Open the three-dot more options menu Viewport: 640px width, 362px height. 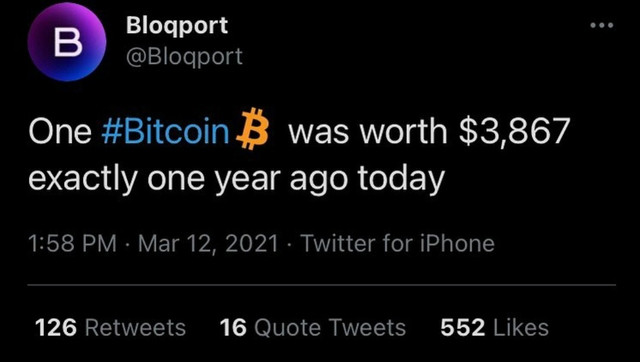click(602, 25)
